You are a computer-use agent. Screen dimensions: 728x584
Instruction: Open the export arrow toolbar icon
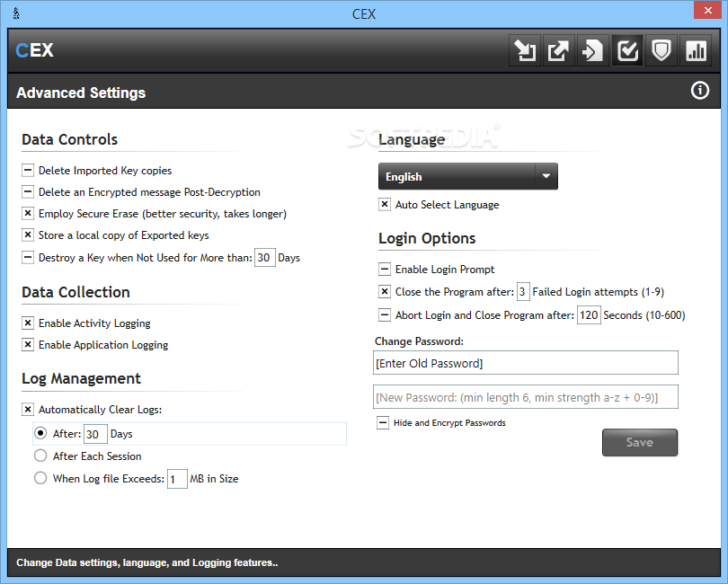[x=558, y=50]
